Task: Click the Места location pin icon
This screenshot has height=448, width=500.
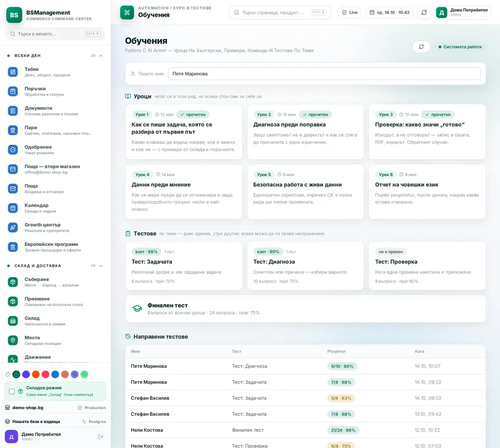Action: 12,340
